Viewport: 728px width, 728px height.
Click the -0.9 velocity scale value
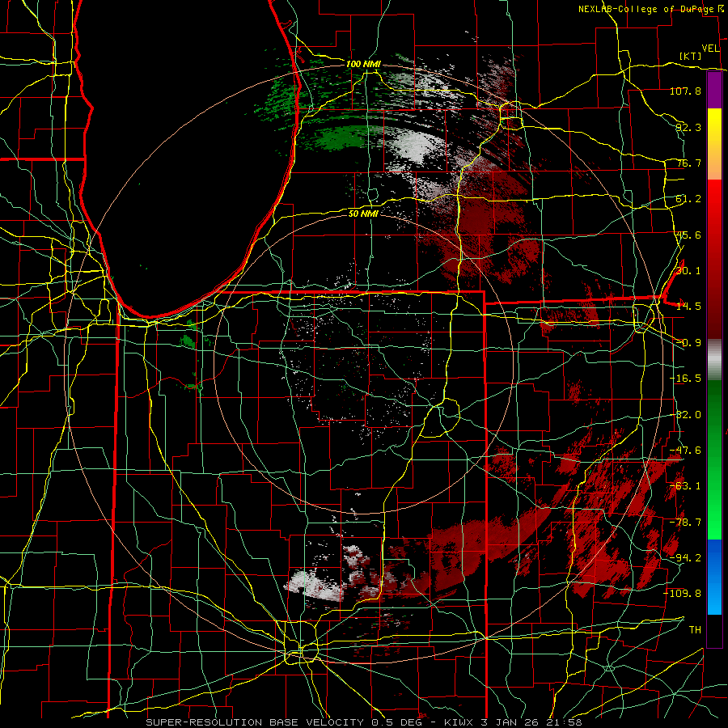point(688,343)
